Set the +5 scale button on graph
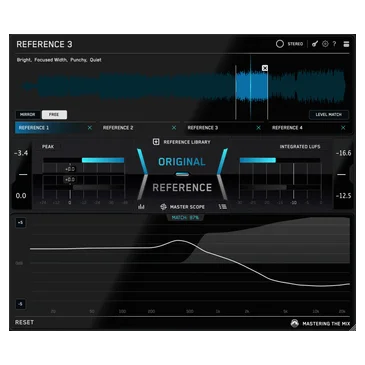The image size is (365, 365). [x=20, y=222]
